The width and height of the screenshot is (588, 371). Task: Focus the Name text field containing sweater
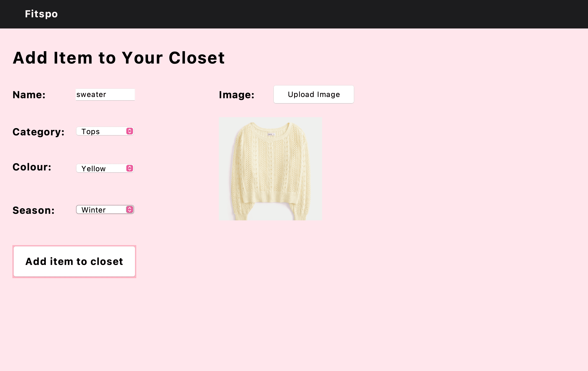[x=105, y=95]
